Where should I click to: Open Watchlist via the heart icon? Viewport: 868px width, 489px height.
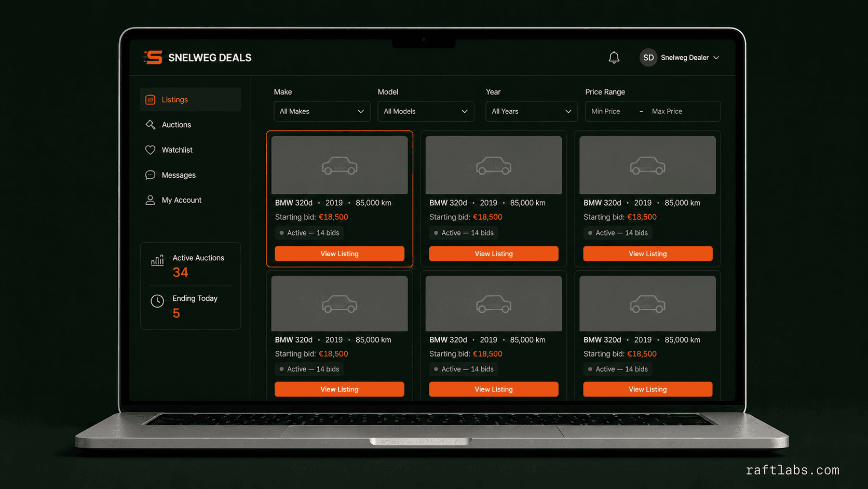[x=150, y=150]
